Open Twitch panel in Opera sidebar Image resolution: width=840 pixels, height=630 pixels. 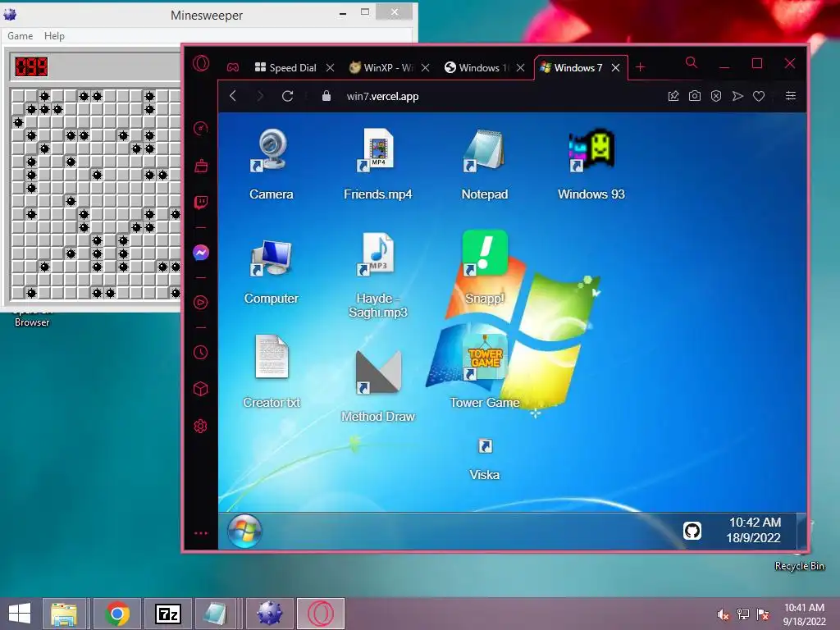(x=201, y=203)
